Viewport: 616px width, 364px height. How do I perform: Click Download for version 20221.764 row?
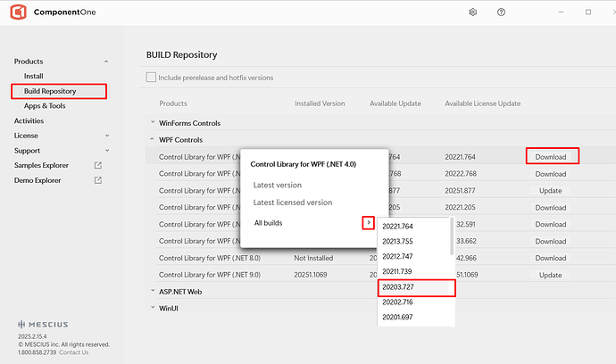point(551,157)
